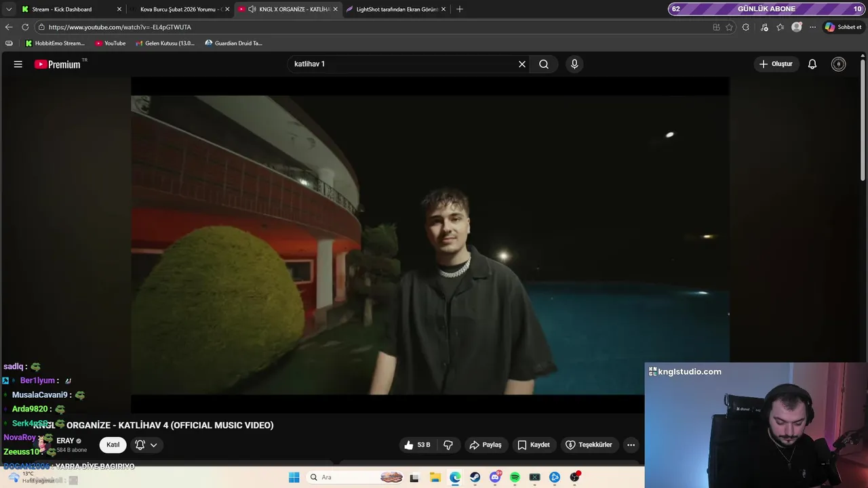The width and height of the screenshot is (868, 488).
Task: Like the video with thumbs-up 53 B
Action: point(417,445)
